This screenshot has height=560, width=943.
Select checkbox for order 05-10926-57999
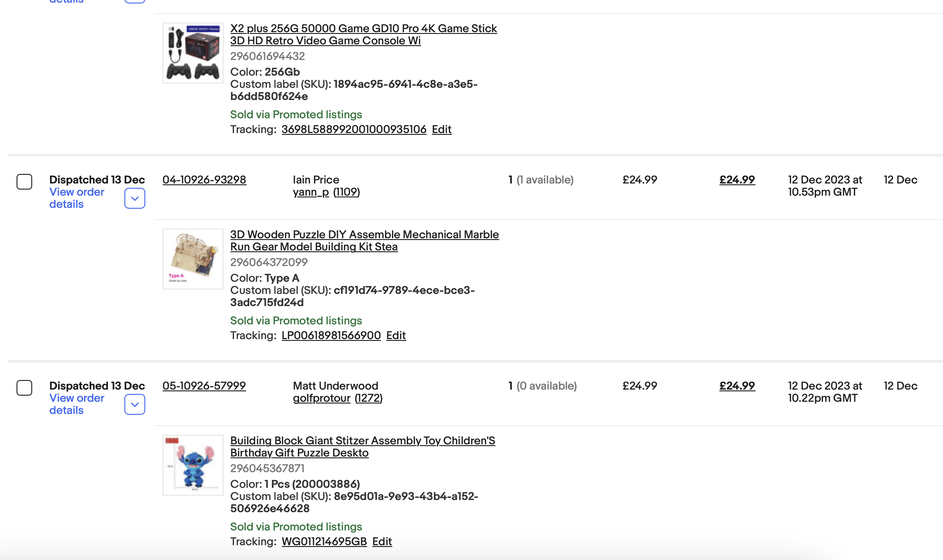tap(24, 388)
